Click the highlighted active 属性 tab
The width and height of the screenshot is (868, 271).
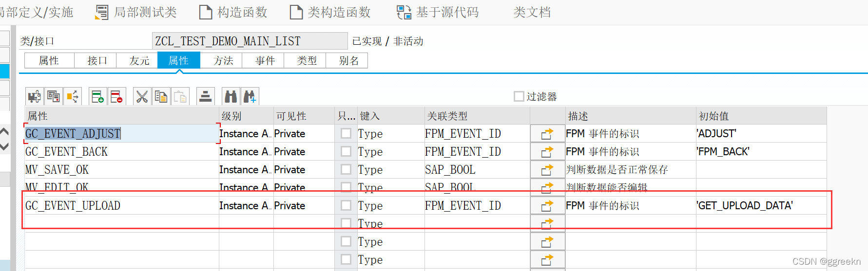[x=179, y=60]
